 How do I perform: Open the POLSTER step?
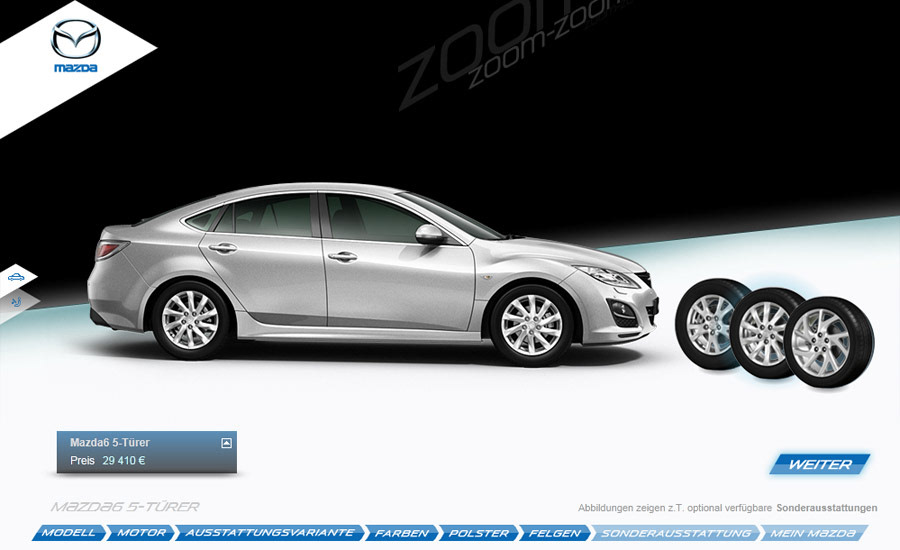[x=479, y=533]
